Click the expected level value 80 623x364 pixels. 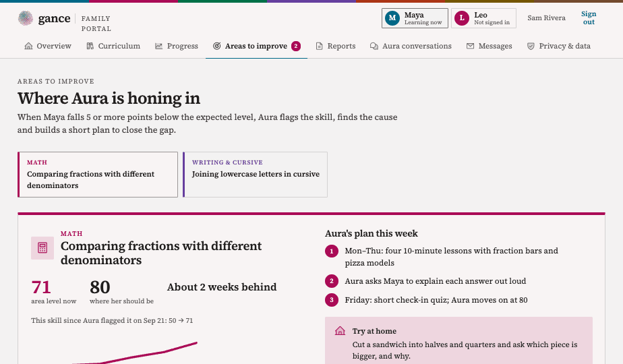[x=100, y=287]
